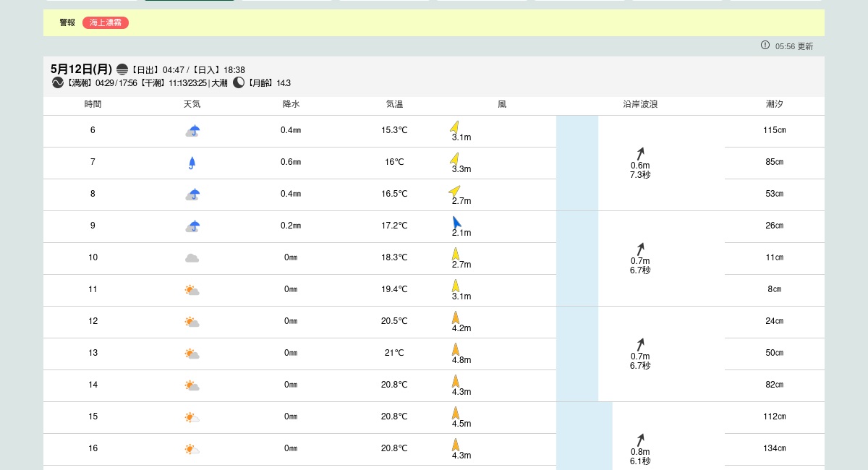Image resolution: width=868 pixels, height=470 pixels.
Task: Click the light blue wave bar beside 0.8m
Action: (584, 435)
